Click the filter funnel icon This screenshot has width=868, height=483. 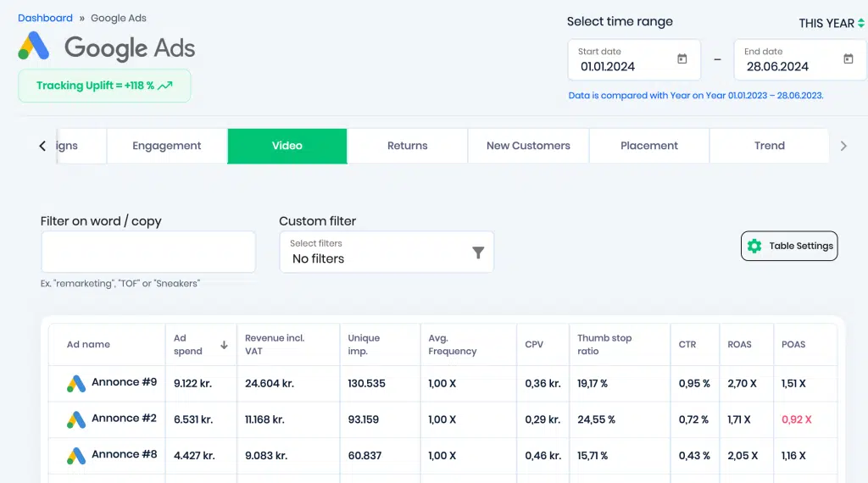[x=478, y=253]
